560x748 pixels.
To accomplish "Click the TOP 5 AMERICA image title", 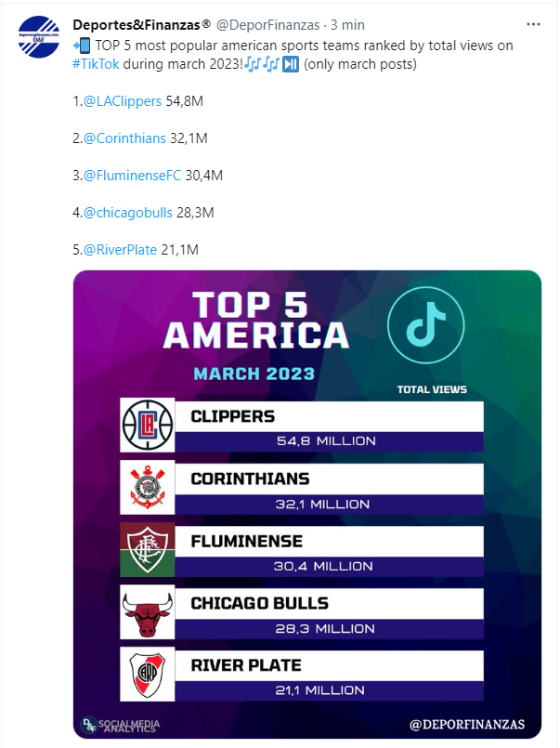I will 256,320.
